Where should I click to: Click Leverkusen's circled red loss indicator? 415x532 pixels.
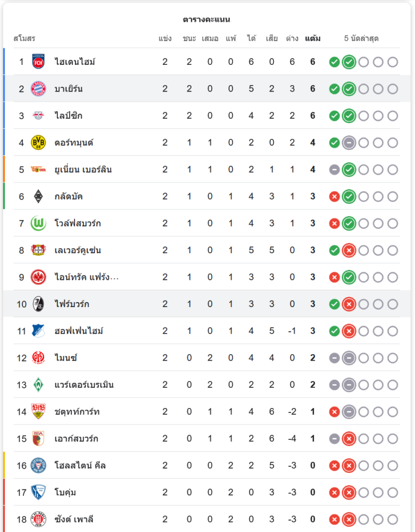click(349, 250)
